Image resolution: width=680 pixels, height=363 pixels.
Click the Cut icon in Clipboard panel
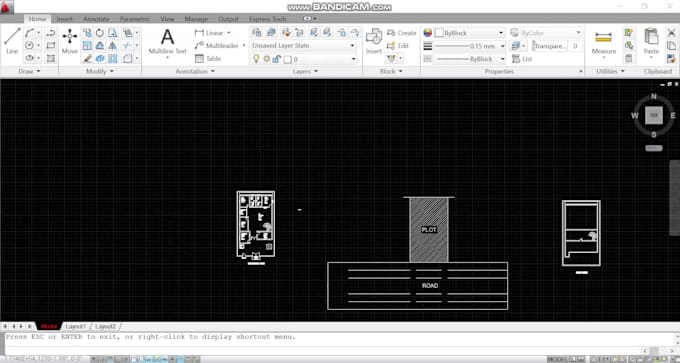click(x=671, y=33)
